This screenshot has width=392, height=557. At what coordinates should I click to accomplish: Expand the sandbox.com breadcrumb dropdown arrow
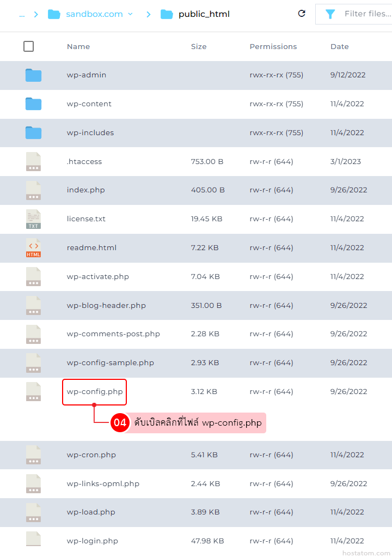pyautogui.click(x=130, y=14)
